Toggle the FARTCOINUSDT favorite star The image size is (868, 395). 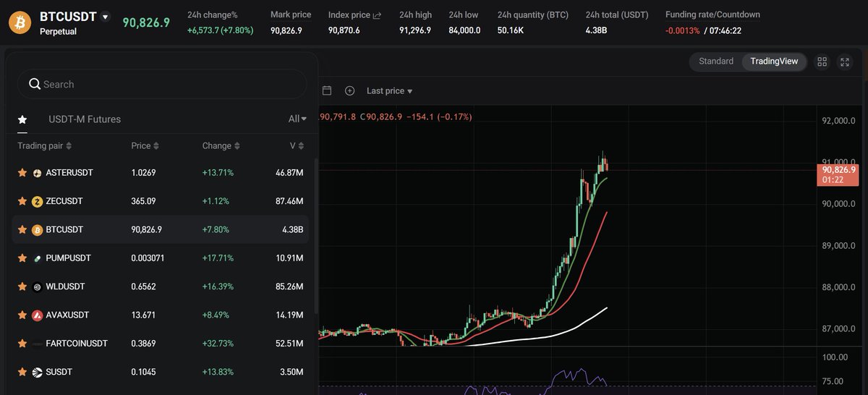pos(22,344)
